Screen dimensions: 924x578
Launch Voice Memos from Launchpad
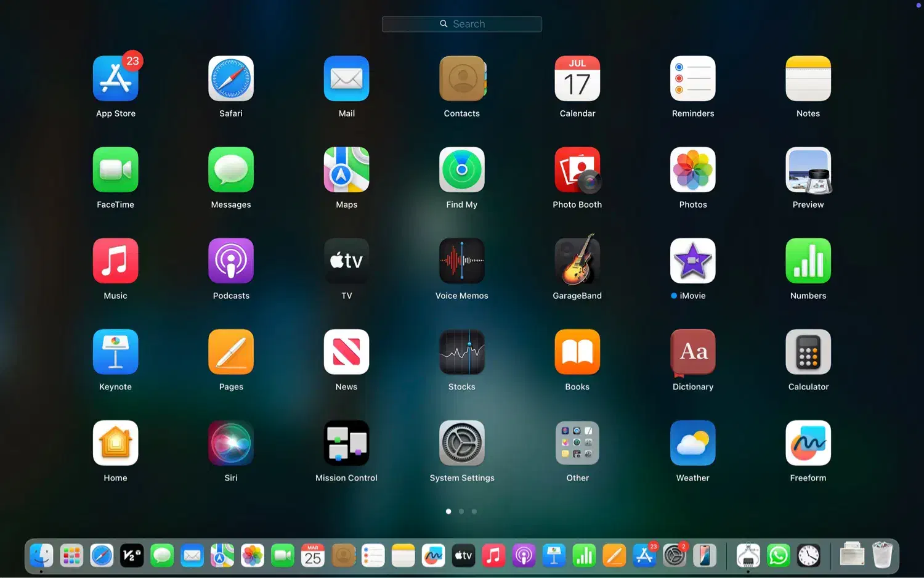461,261
